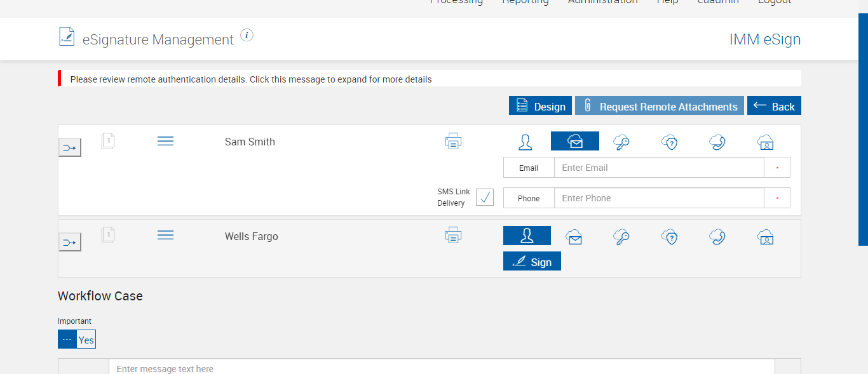This screenshot has width=868, height=374.
Task: Select in-person signing icon for Sam Smith
Action: pos(526,142)
